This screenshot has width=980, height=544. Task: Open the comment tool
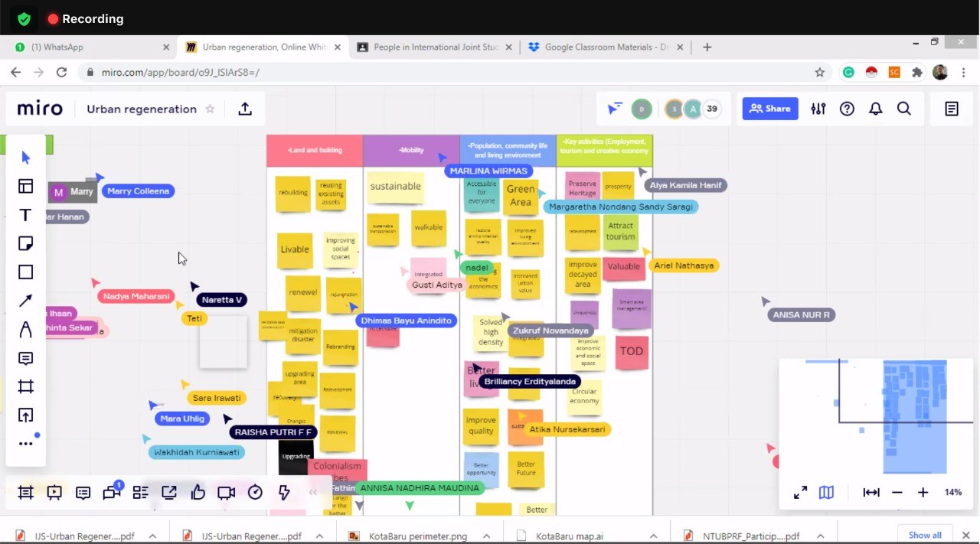click(26, 358)
